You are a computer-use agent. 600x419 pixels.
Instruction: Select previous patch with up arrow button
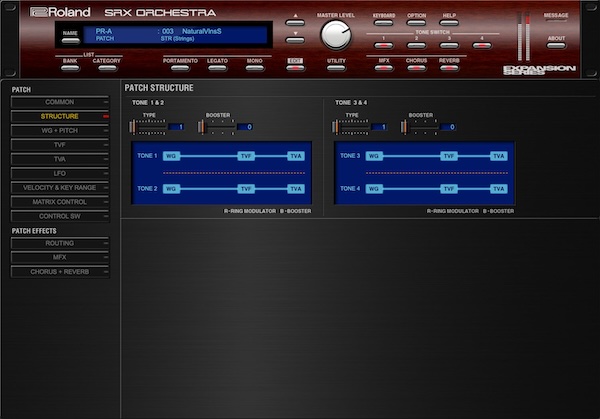point(295,23)
